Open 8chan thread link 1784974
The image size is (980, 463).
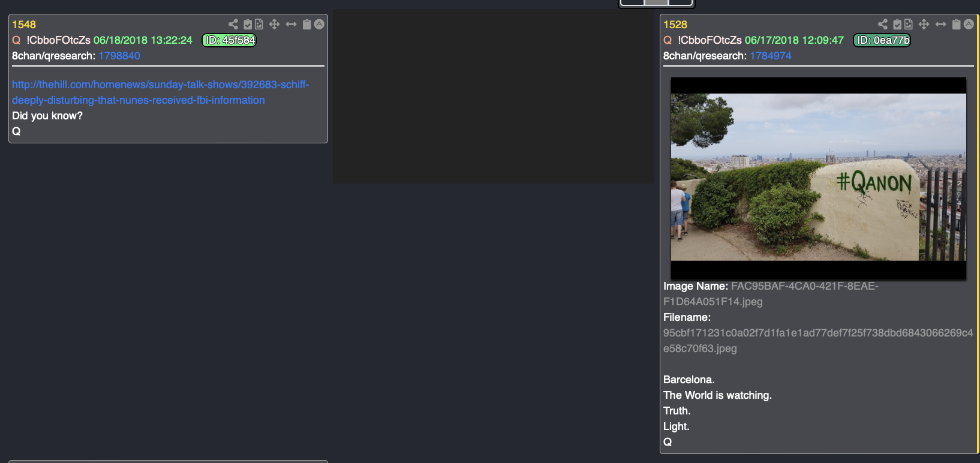click(x=771, y=56)
